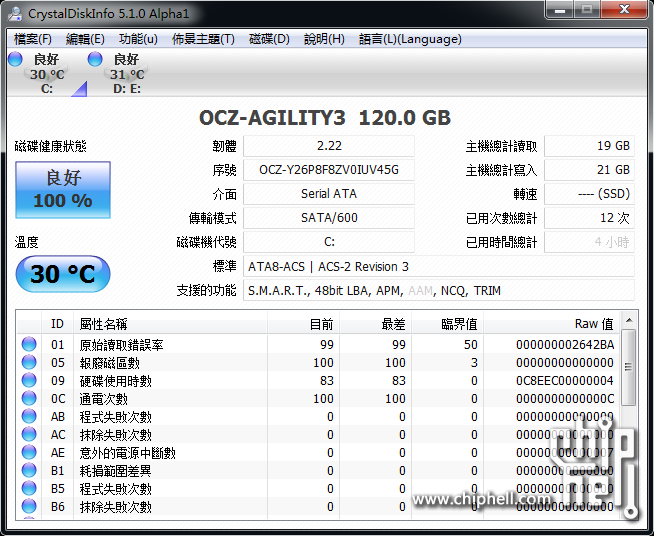Select the 耗損範圍差異 attribute row
The width and height of the screenshot is (654, 536).
319,471
